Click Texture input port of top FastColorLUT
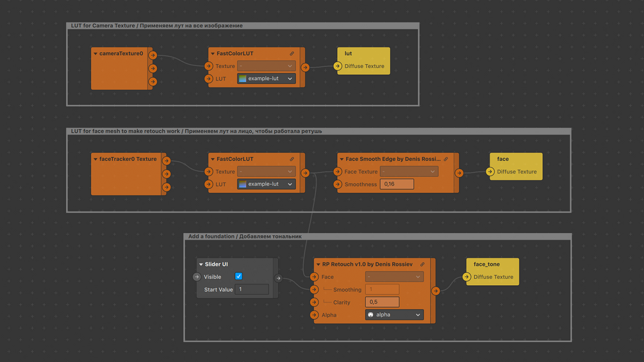Screen dimensions: 644x362 pos(209,65)
